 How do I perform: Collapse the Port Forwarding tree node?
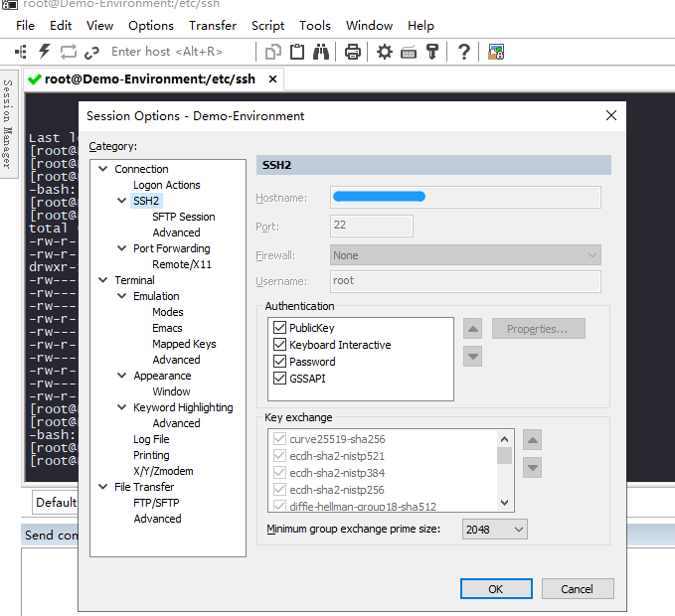[122, 248]
